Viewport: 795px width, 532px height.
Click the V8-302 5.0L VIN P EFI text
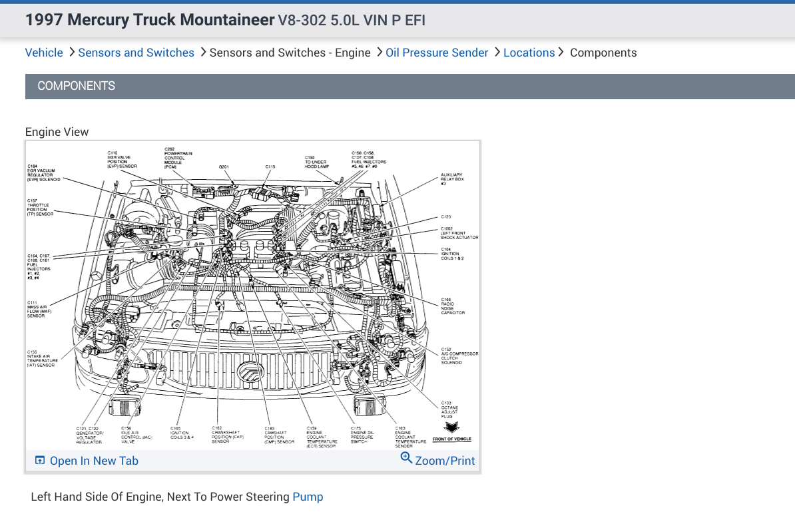click(352, 20)
